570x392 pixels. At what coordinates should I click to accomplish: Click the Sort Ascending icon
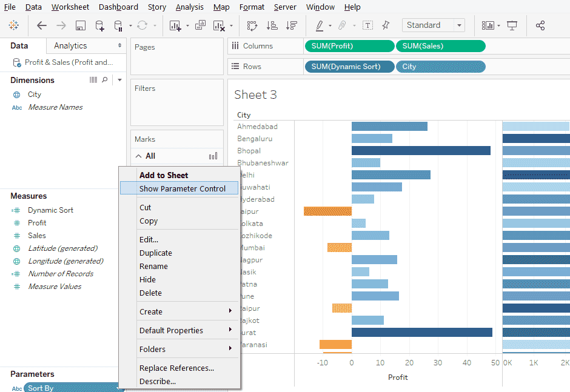pyautogui.click(x=272, y=25)
